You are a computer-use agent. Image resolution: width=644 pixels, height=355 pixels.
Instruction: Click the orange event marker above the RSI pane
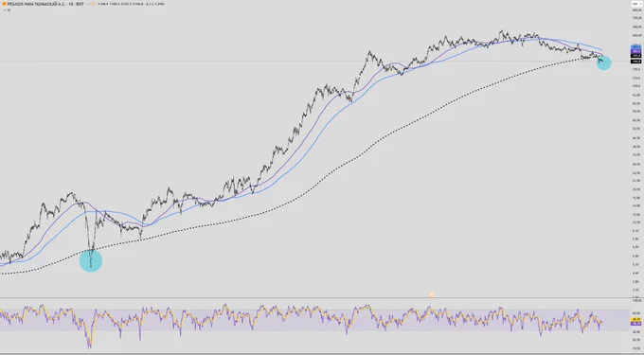432,294
